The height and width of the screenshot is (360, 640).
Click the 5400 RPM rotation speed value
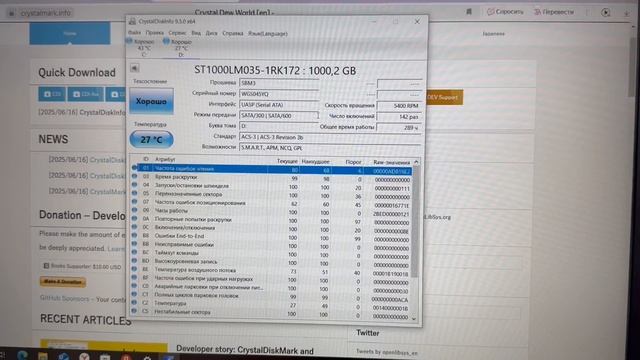(399, 106)
